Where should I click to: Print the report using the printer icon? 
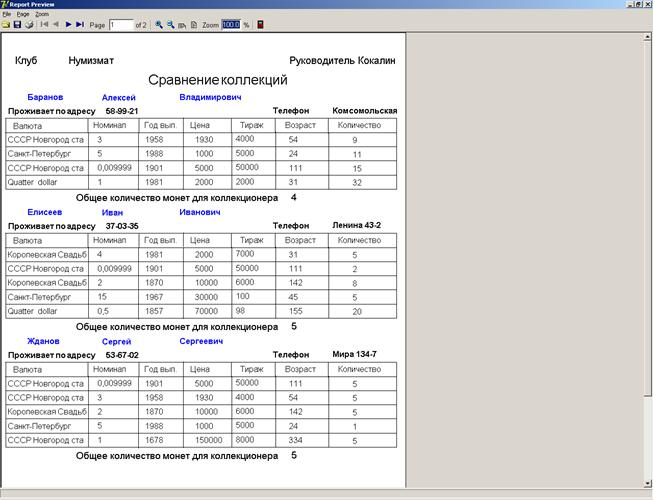30,24
